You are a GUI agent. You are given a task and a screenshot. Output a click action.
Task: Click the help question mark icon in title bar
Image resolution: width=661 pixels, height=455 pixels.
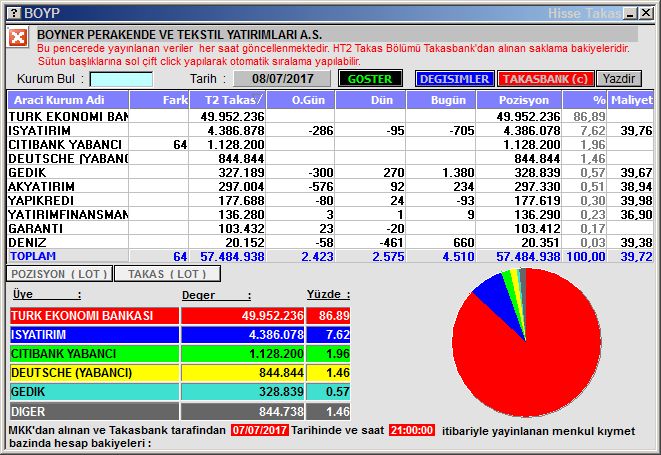14,13
